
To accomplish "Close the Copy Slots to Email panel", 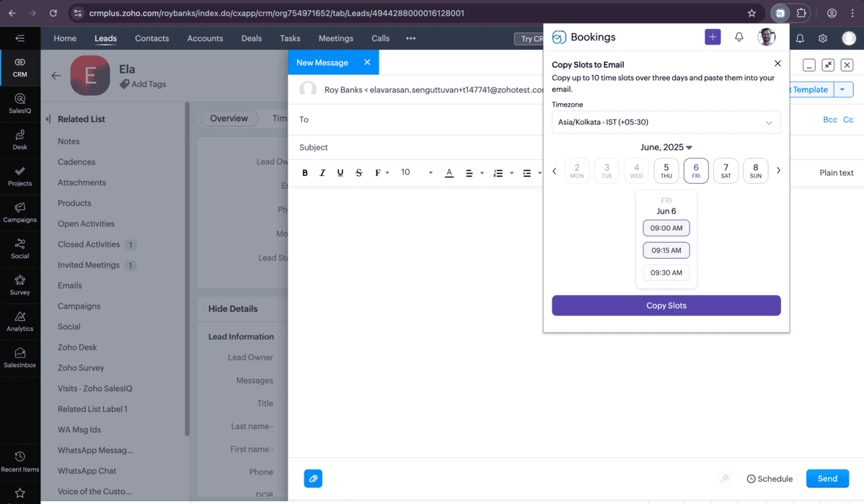I will 777,63.
